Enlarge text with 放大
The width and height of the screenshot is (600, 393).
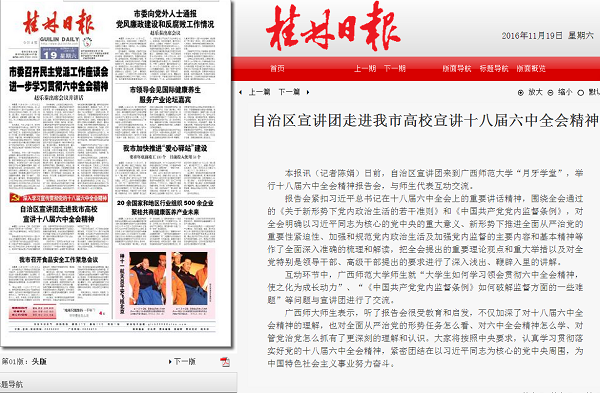pos(535,92)
